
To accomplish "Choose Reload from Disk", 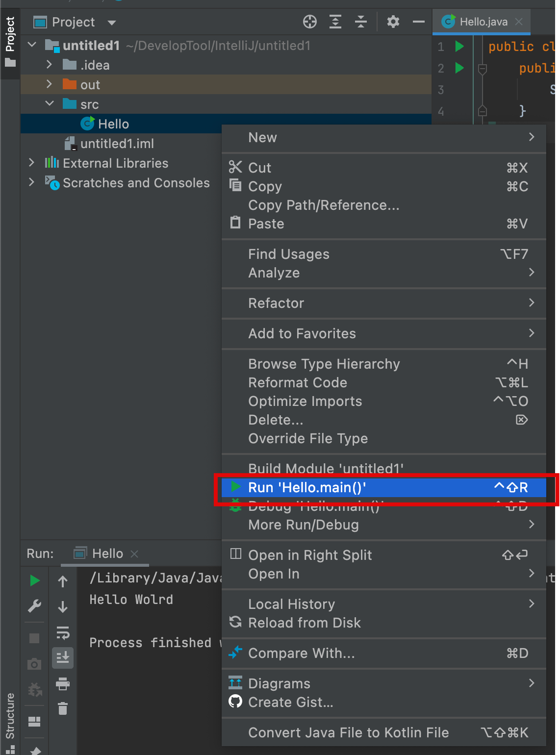I will (x=384, y=623).
